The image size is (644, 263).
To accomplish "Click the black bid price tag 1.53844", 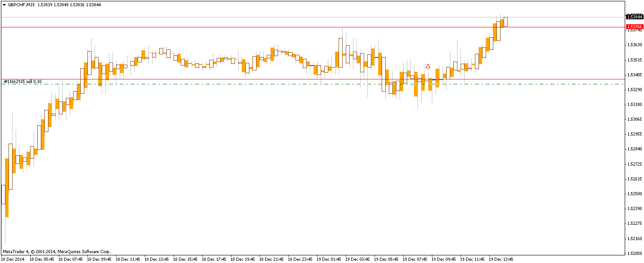I will tap(634, 17).
